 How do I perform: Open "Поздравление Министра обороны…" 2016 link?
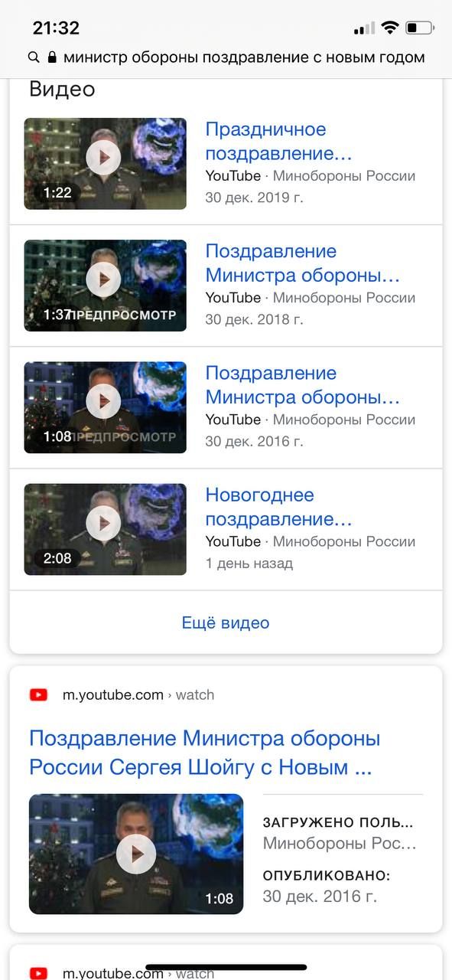coord(302,385)
